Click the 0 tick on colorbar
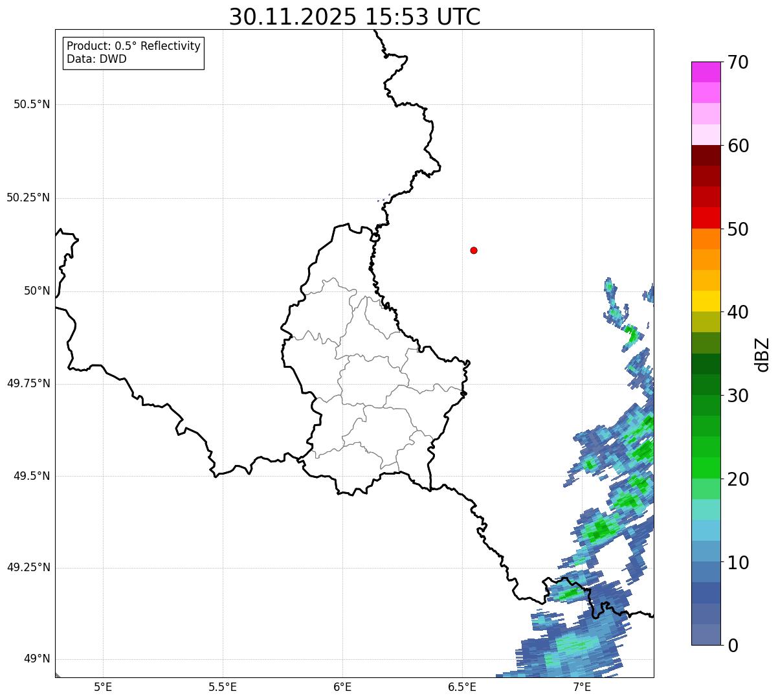The image size is (778, 700). [733, 646]
